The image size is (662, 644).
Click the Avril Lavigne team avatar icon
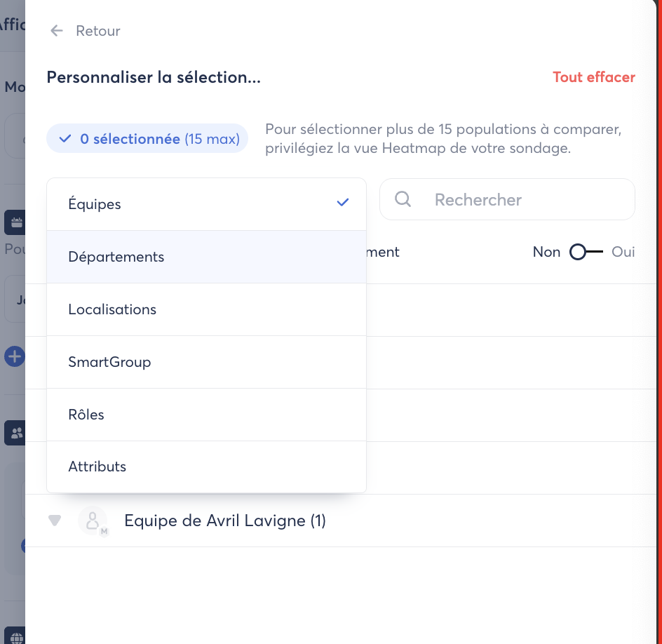[x=92, y=521]
